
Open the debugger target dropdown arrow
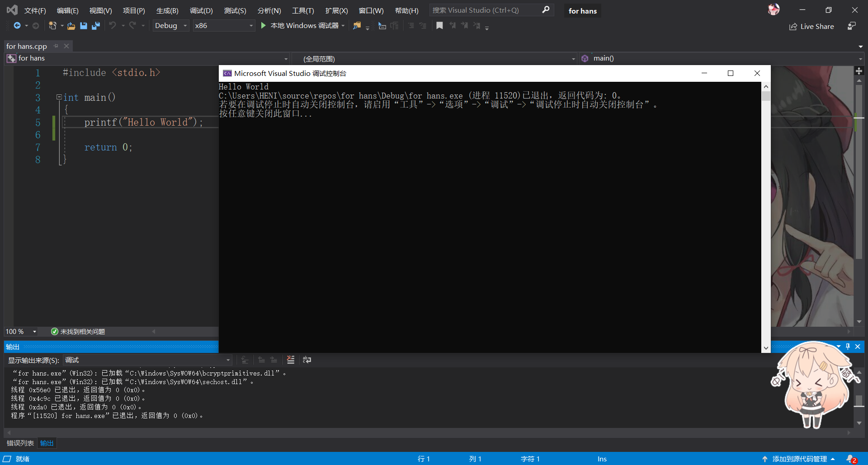click(343, 26)
